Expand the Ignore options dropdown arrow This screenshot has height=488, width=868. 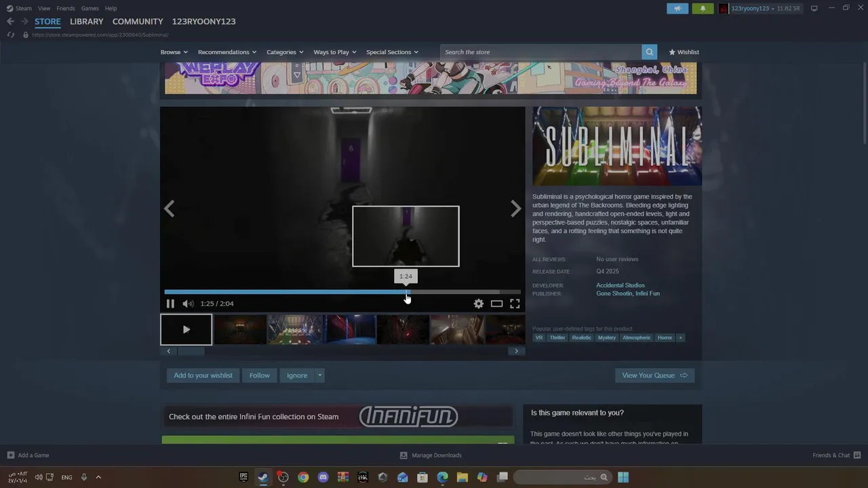click(x=319, y=375)
